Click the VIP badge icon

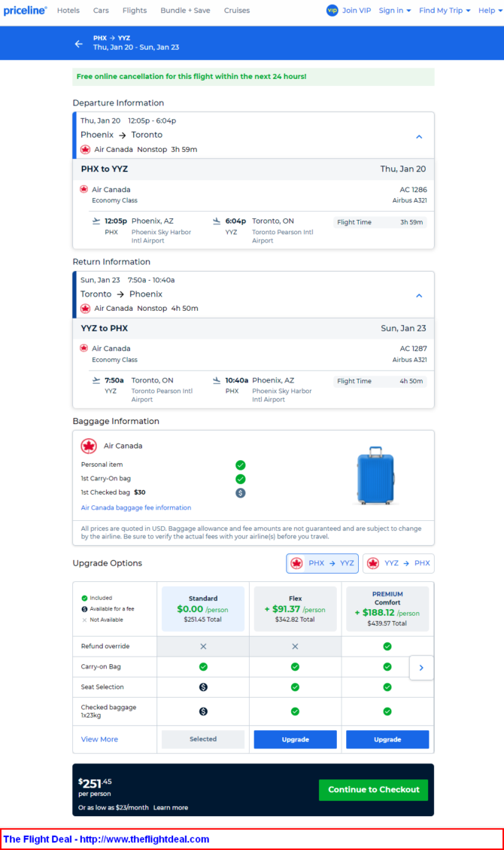(x=332, y=11)
